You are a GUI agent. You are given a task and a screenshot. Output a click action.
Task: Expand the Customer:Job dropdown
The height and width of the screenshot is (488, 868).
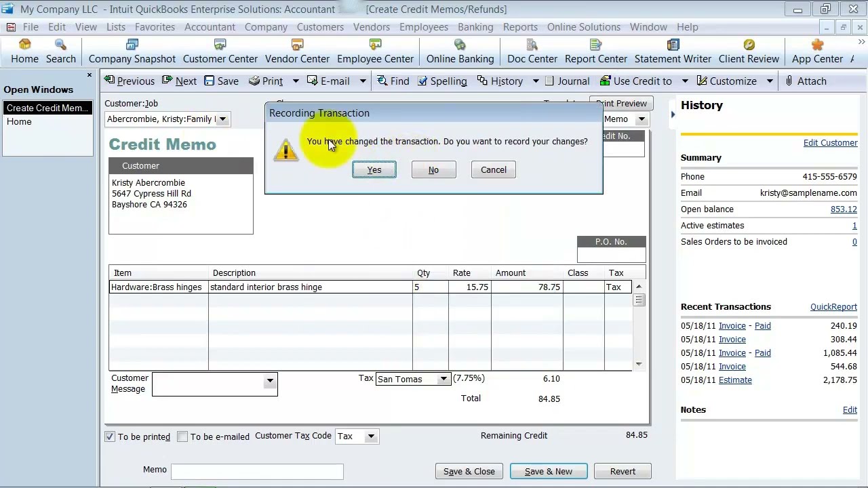[x=222, y=119]
